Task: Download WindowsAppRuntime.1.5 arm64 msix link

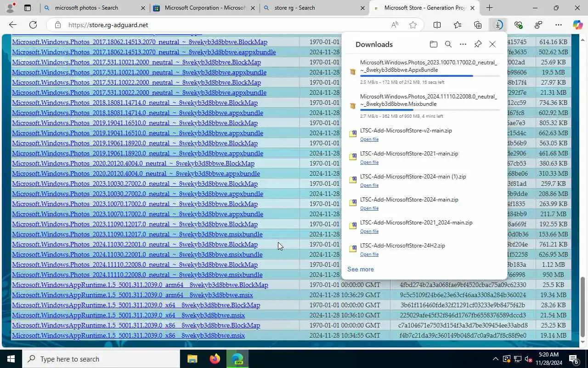Action: click(x=132, y=295)
